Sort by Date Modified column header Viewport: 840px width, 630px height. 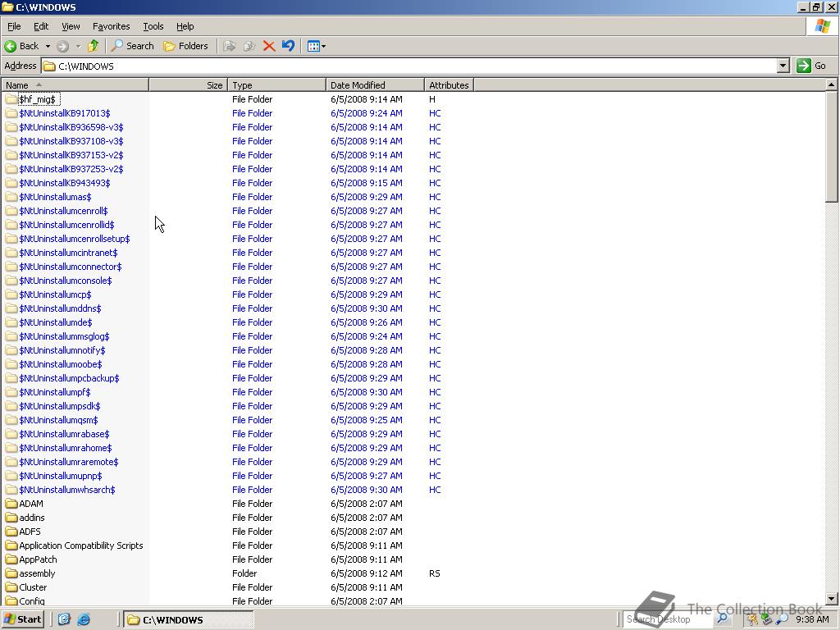(x=375, y=85)
